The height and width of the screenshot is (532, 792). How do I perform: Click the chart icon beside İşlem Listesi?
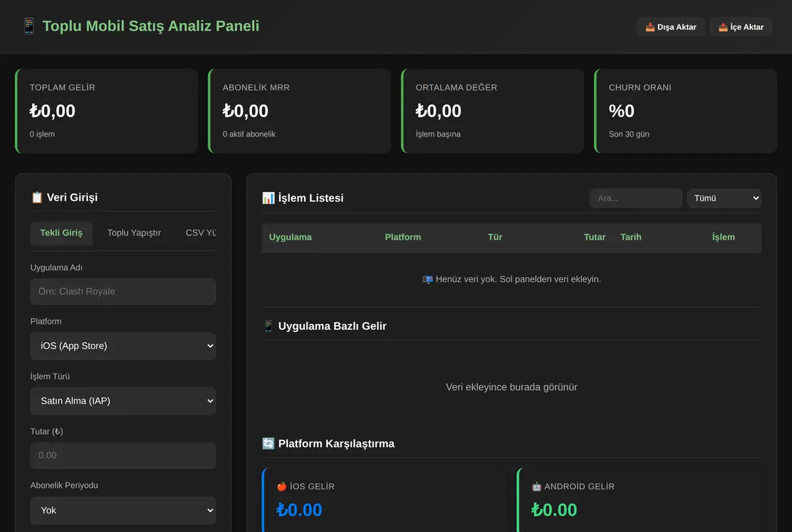click(269, 198)
